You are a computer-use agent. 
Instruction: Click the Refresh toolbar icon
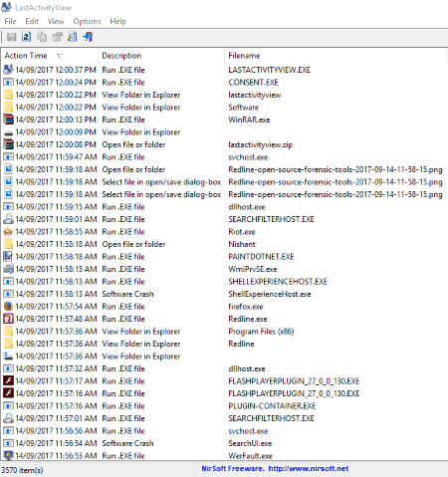(x=27, y=37)
